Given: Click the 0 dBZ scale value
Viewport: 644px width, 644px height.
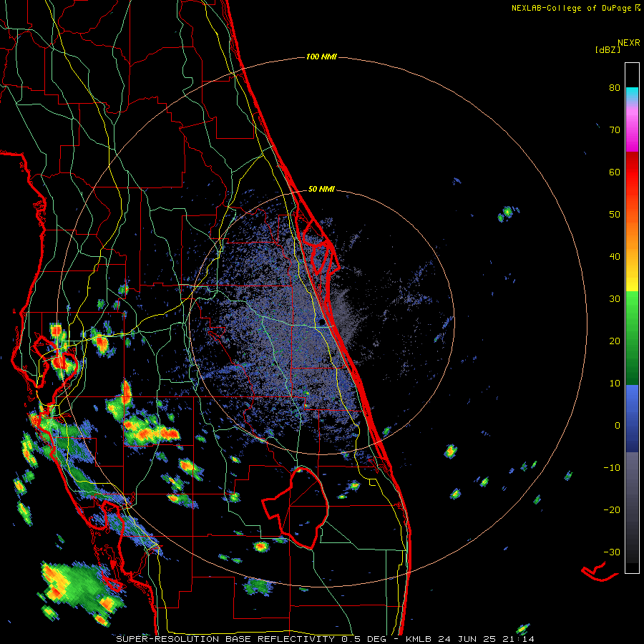Looking at the screenshot, I should (618, 426).
